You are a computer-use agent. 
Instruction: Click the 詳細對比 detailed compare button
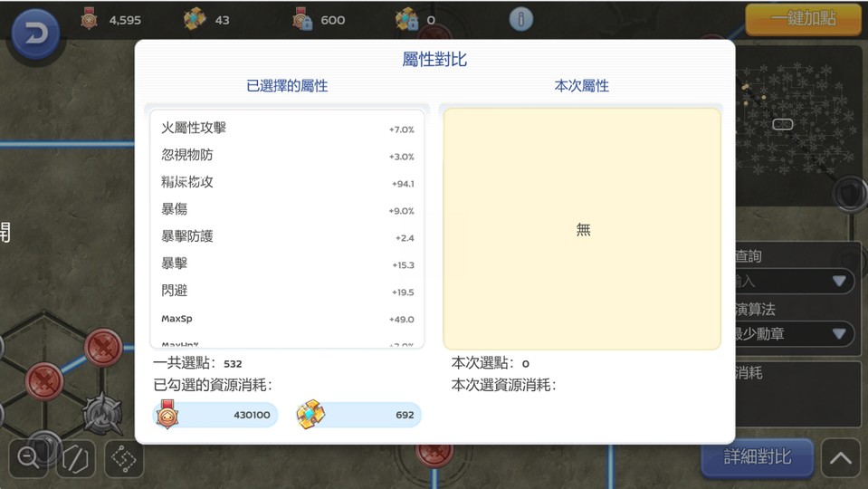758,457
